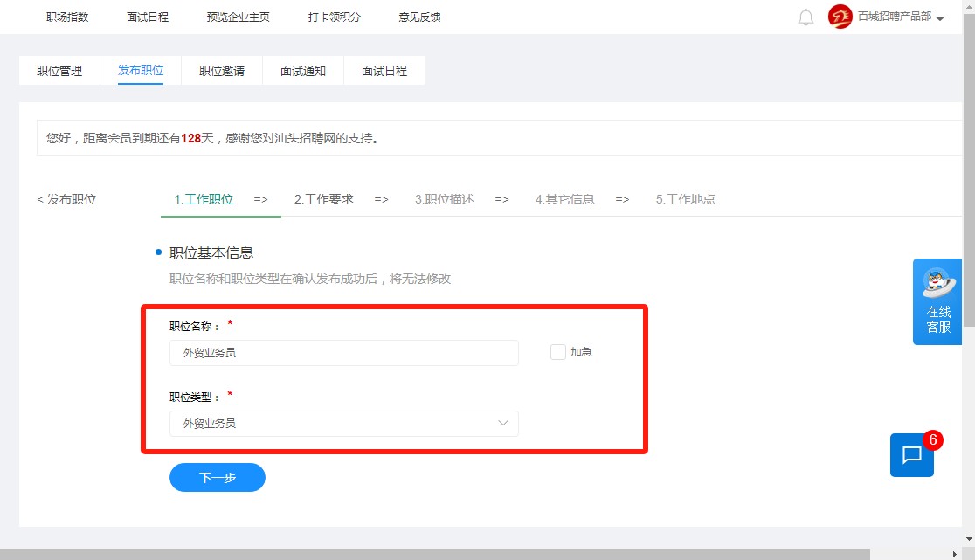This screenshot has height=560, width=975.
Task: Enable the 加急 urgent checkbox
Action: 558,352
